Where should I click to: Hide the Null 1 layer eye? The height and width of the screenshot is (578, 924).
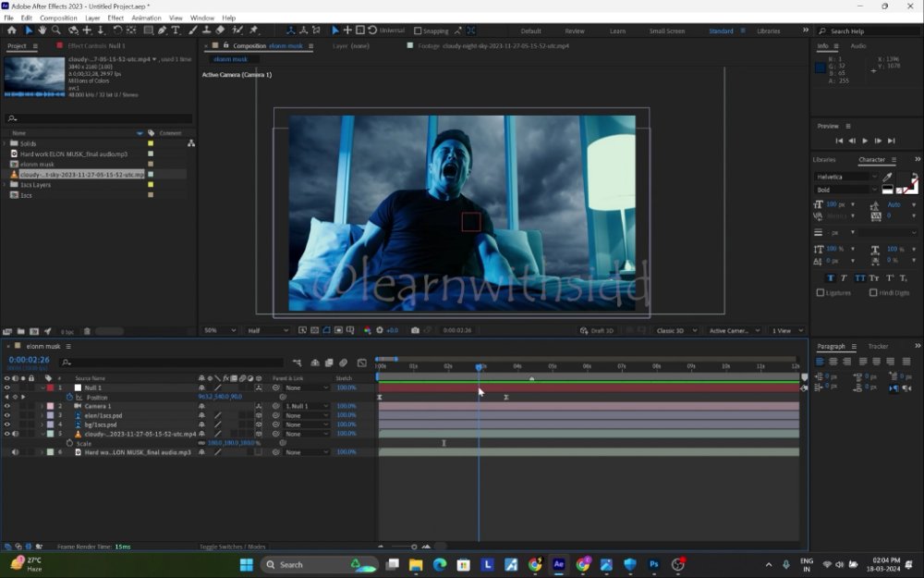tap(7, 387)
